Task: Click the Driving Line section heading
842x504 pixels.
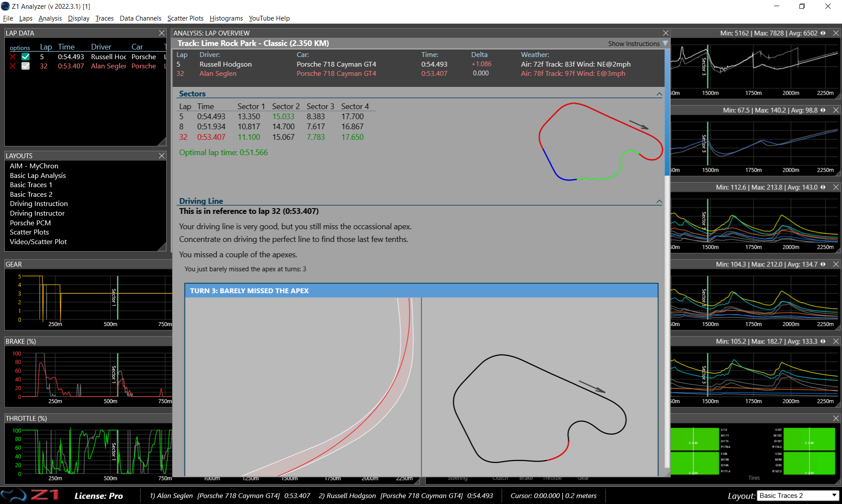Action: click(201, 201)
